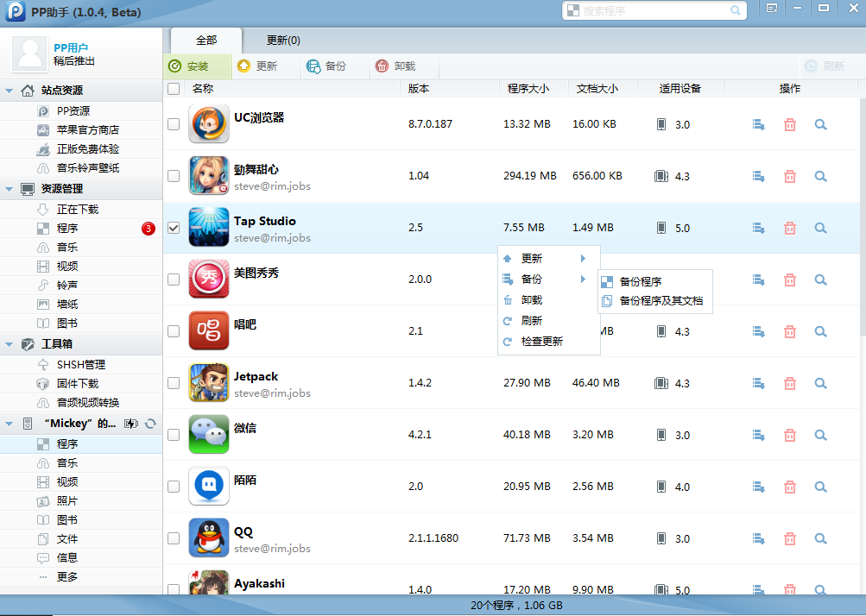Click the 备份 toolbar icon
The height and width of the screenshot is (616, 866).
313,66
